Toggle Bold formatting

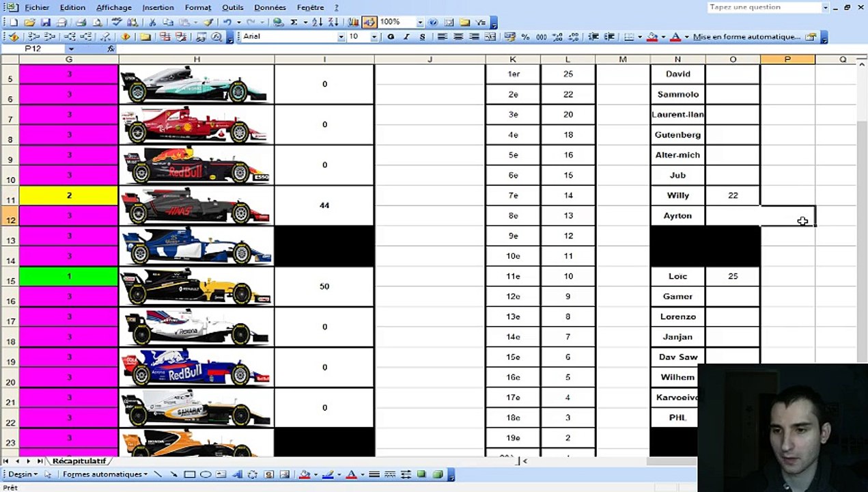pyautogui.click(x=391, y=36)
